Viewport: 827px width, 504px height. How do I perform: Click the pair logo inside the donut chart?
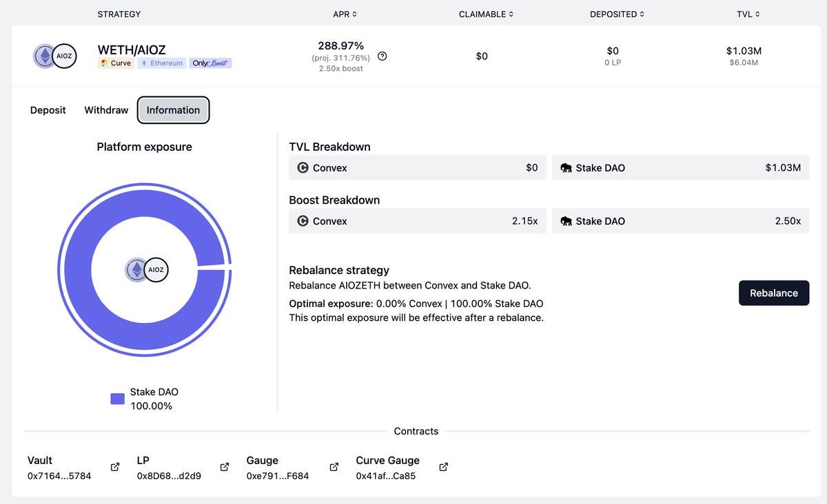(147, 270)
